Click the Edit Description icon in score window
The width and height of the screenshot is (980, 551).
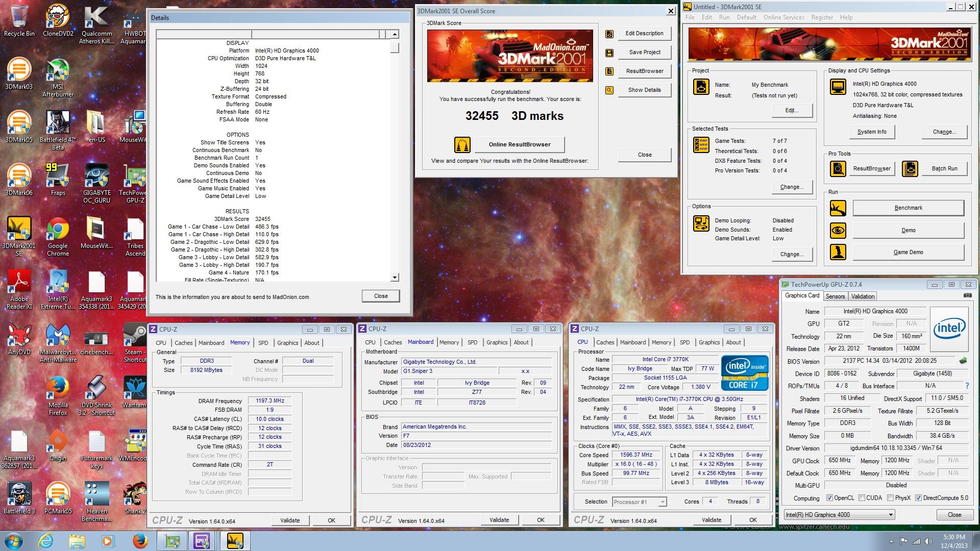[609, 34]
